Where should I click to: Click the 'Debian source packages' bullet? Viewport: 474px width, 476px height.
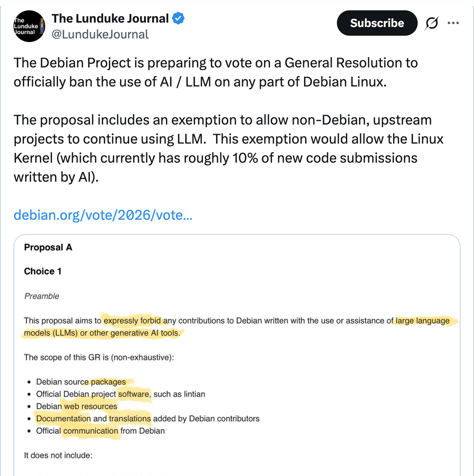coord(81,382)
